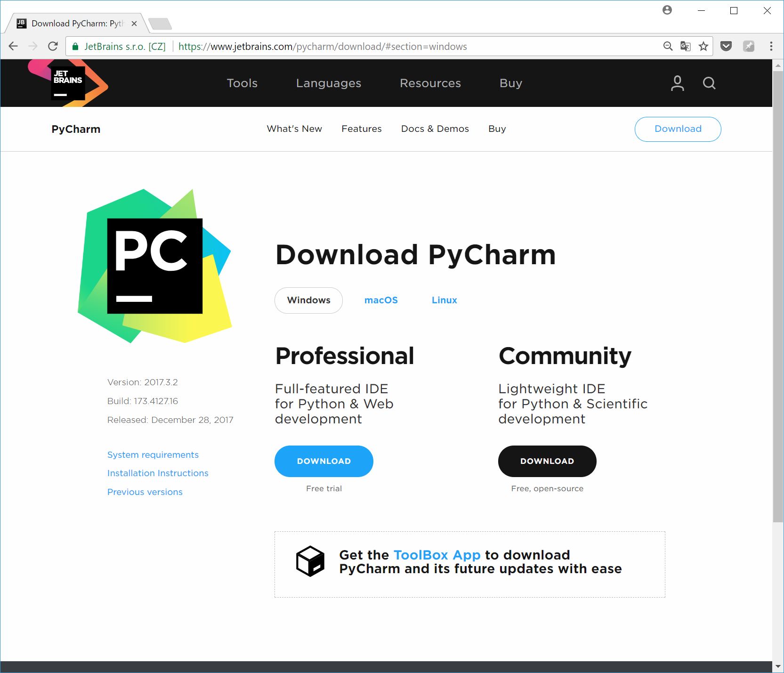Click the browser address bar URL
Viewport: 784px width, 673px height.
(x=323, y=46)
